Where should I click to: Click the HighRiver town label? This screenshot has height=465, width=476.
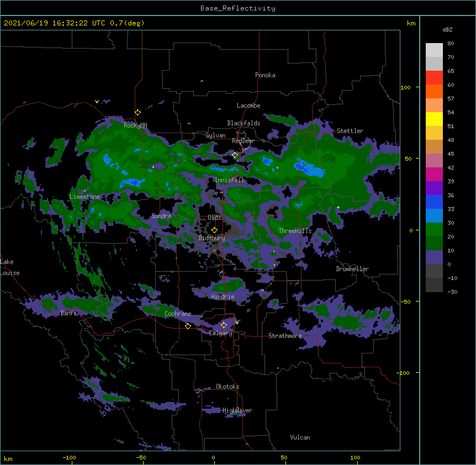[237, 410]
